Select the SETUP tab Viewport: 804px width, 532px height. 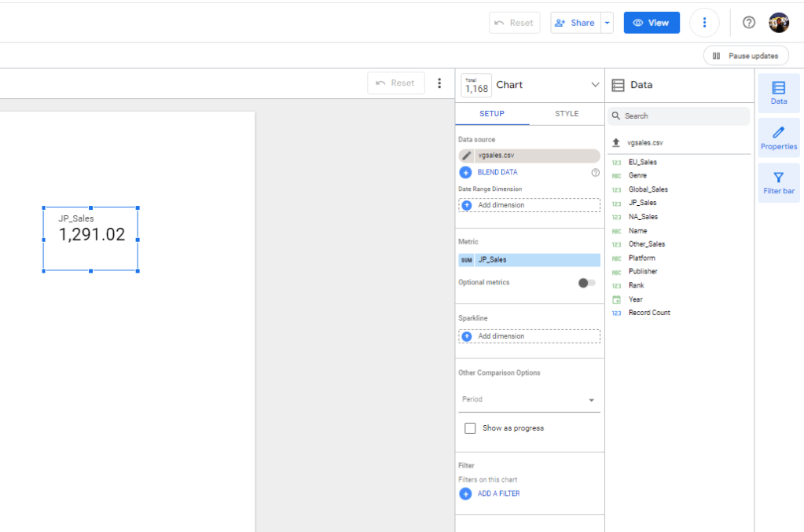pyautogui.click(x=492, y=114)
